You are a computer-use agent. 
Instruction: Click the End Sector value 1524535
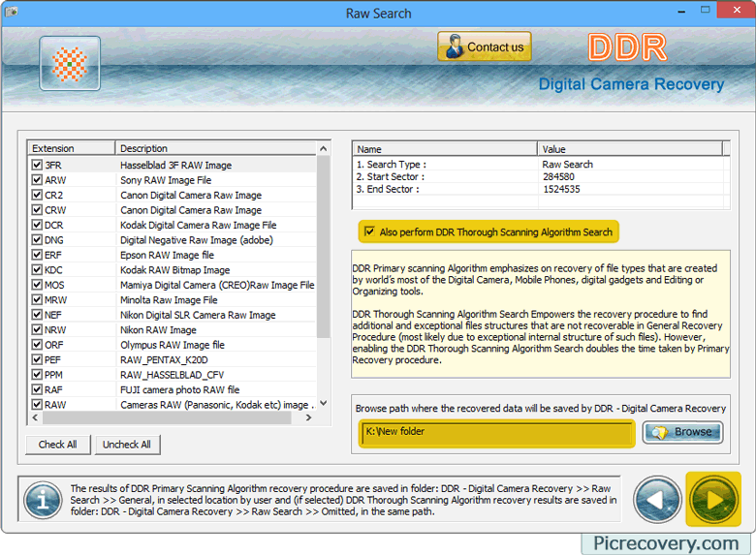pos(562,189)
